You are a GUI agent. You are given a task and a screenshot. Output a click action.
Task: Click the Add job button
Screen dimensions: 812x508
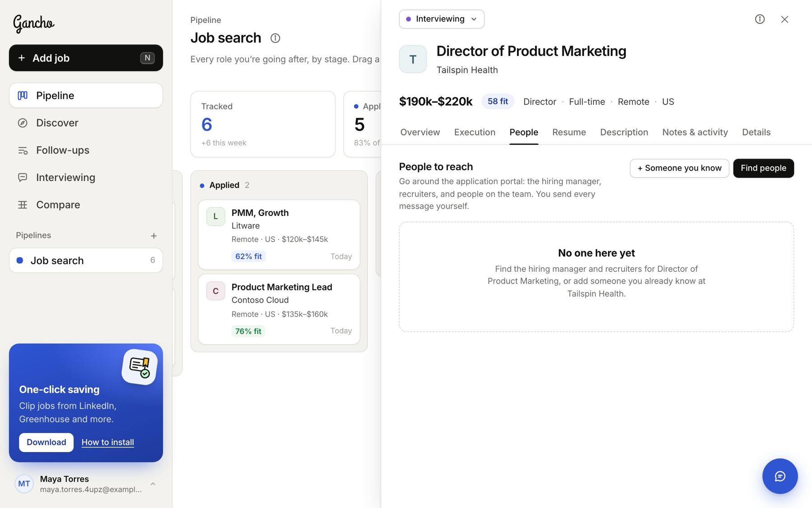tap(86, 58)
